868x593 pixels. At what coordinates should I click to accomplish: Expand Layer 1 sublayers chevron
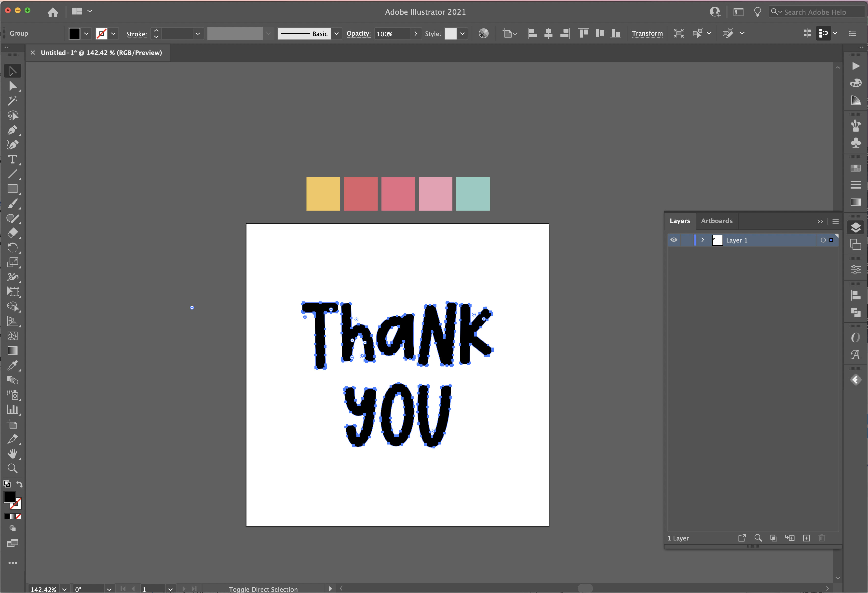click(703, 240)
